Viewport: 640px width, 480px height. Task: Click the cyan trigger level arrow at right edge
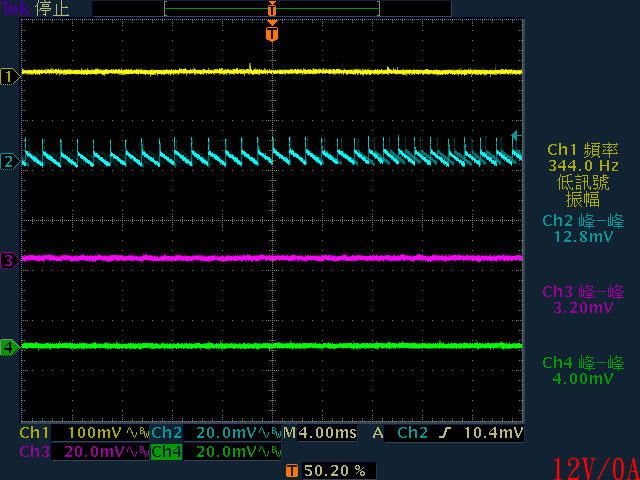[517, 135]
